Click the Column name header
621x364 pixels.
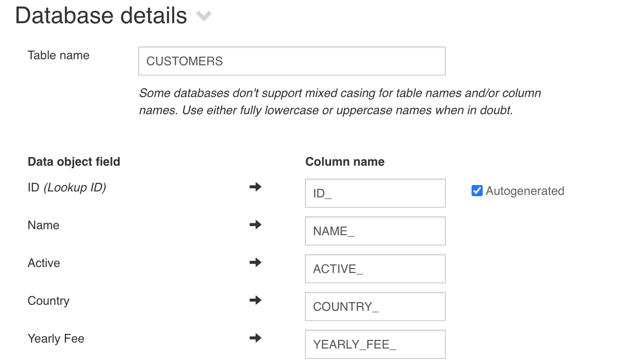(x=345, y=162)
